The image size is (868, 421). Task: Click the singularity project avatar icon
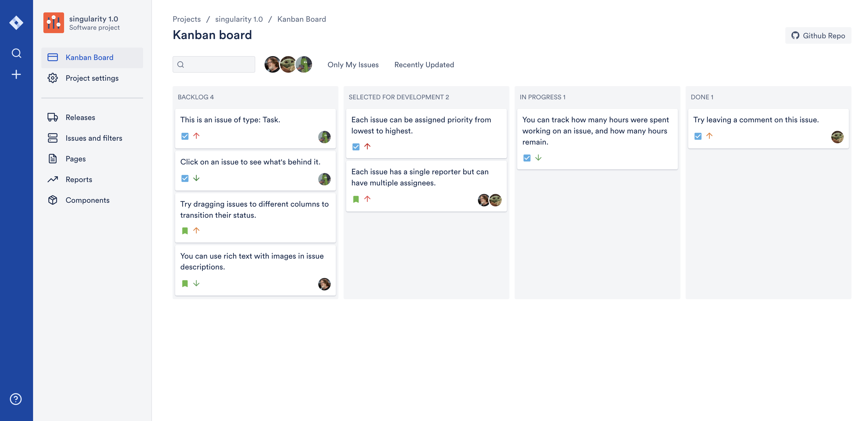click(53, 23)
